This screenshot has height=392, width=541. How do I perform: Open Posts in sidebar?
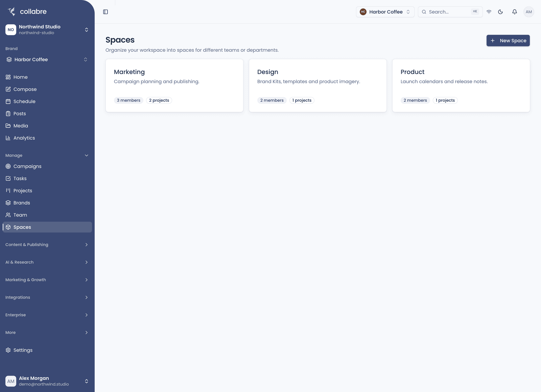(x=47, y=114)
